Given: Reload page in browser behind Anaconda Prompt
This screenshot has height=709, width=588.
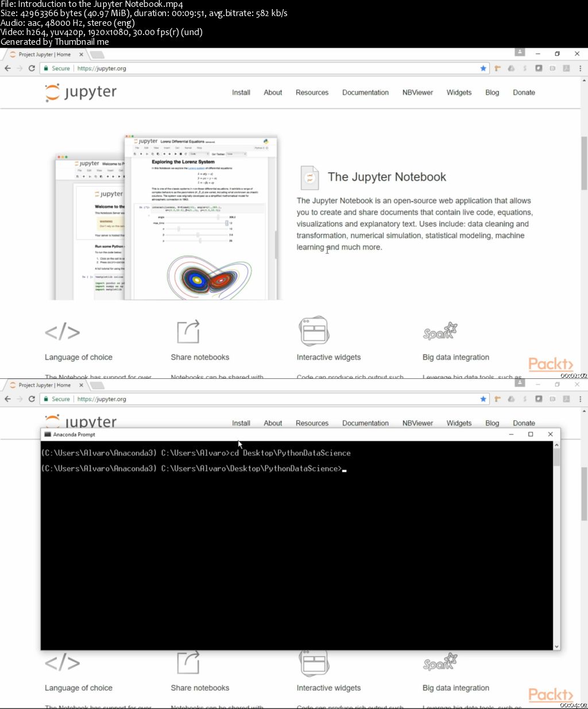Looking at the screenshot, I should (x=32, y=399).
